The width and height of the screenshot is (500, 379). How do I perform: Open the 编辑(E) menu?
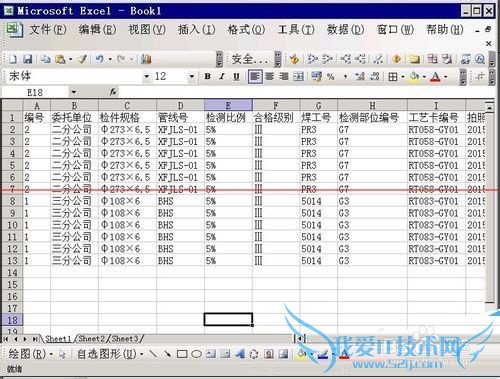point(97,30)
